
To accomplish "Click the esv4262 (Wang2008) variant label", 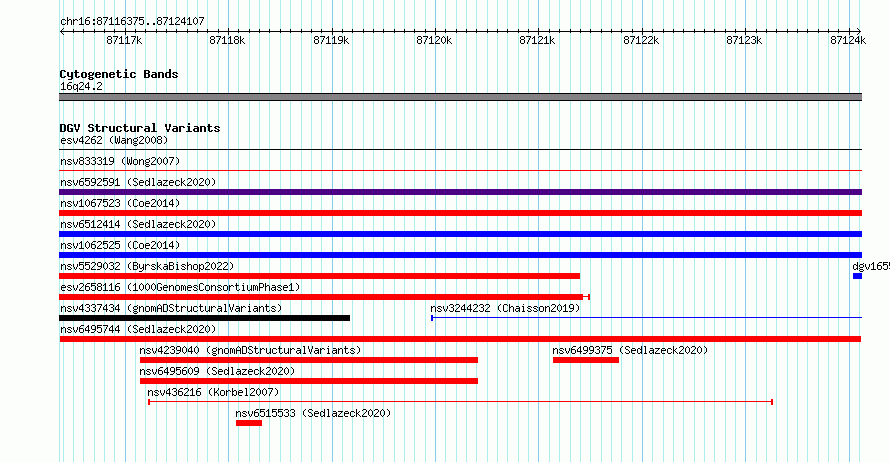I will point(114,140).
